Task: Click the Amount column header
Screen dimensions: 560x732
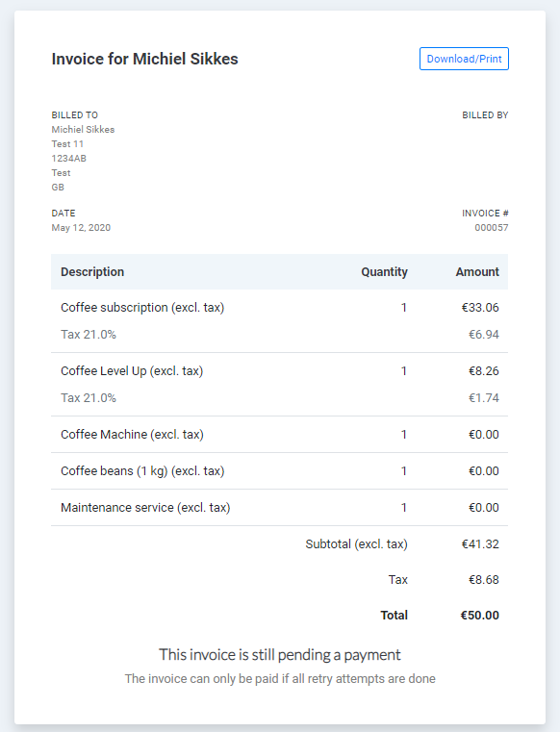Action: click(477, 271)
